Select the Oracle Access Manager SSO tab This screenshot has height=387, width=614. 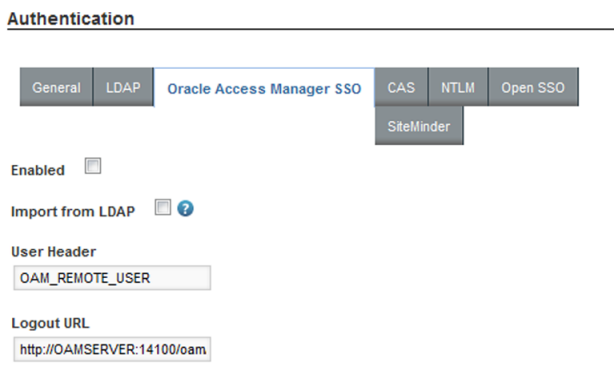pyautogui.click(x=264, y=88)
